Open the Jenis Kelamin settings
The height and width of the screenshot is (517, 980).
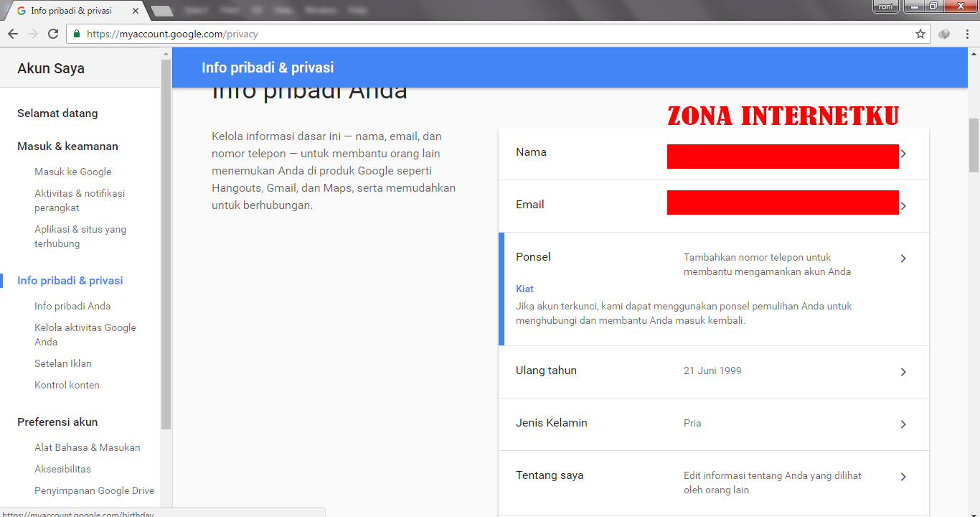pyautogui.click(x=903, y=424)
